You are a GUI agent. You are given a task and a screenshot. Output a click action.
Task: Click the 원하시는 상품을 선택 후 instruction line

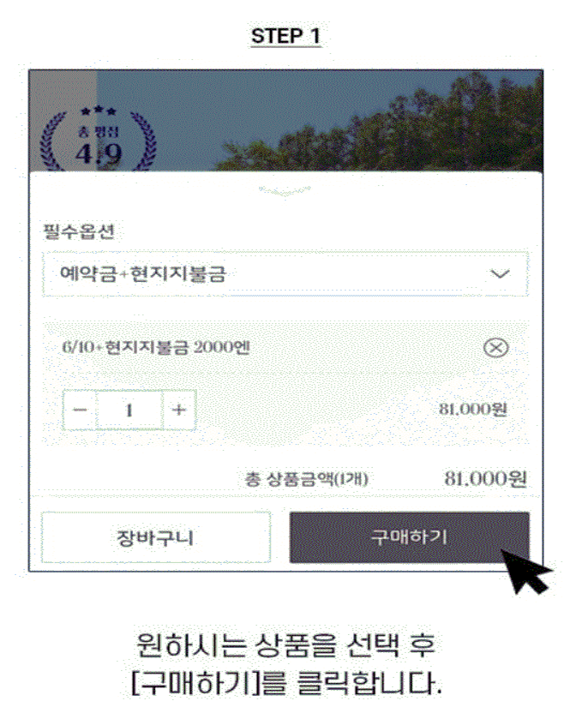click(286, 645)
